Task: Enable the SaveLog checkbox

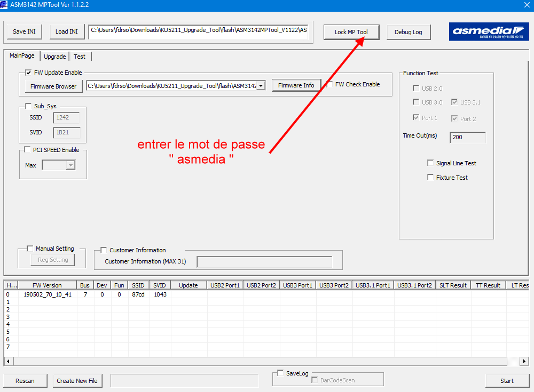Action: [x=280, y=373]
